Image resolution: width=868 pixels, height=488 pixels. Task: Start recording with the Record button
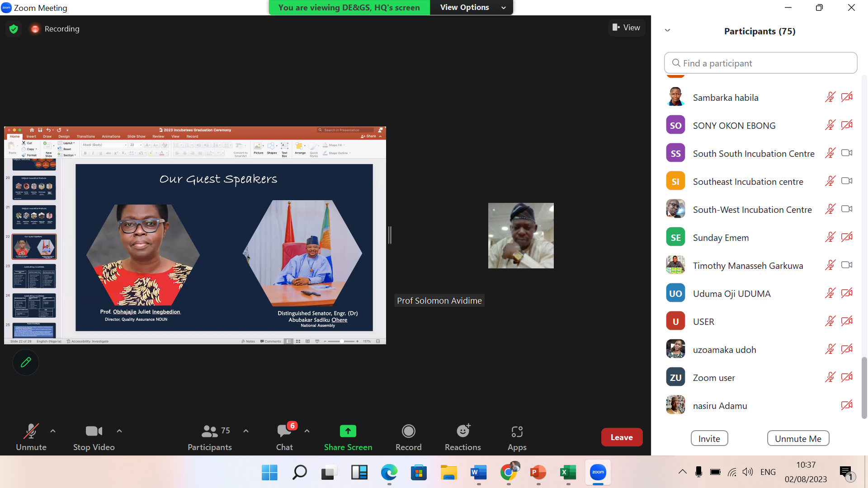point(408,437)
